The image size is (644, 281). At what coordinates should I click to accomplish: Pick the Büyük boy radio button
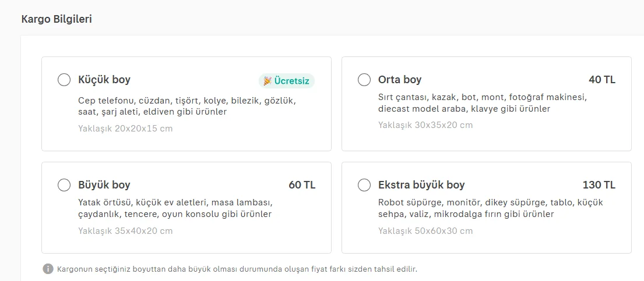click(64, 185)
